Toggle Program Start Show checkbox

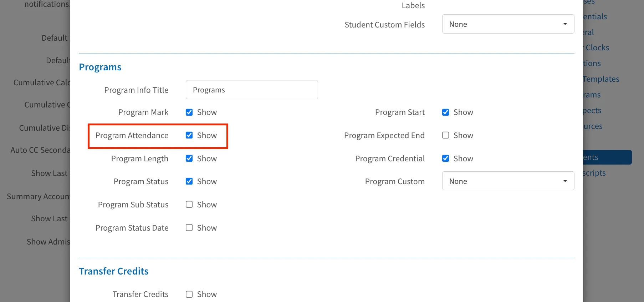point(445,112)
